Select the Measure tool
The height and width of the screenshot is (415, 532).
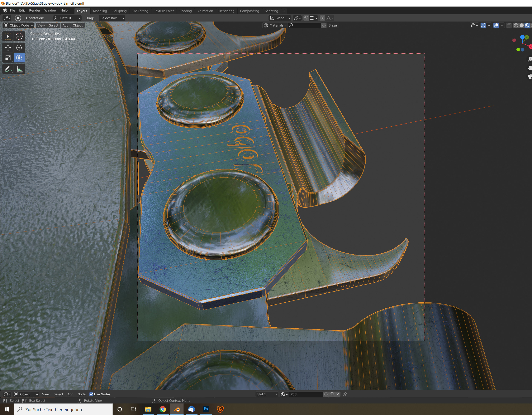tap(19, 69)
